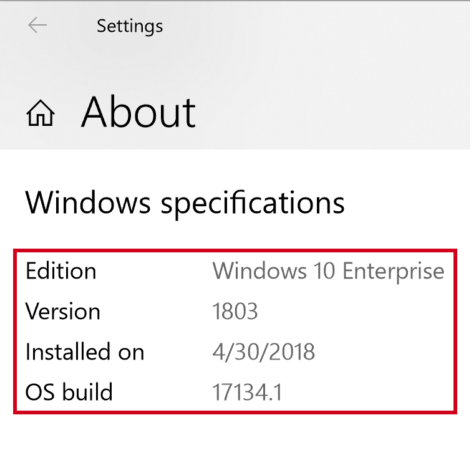The height and width of the screenshot is (463, 474).
Task: Click the word Installed in the label
Action: tap(68, 352)
